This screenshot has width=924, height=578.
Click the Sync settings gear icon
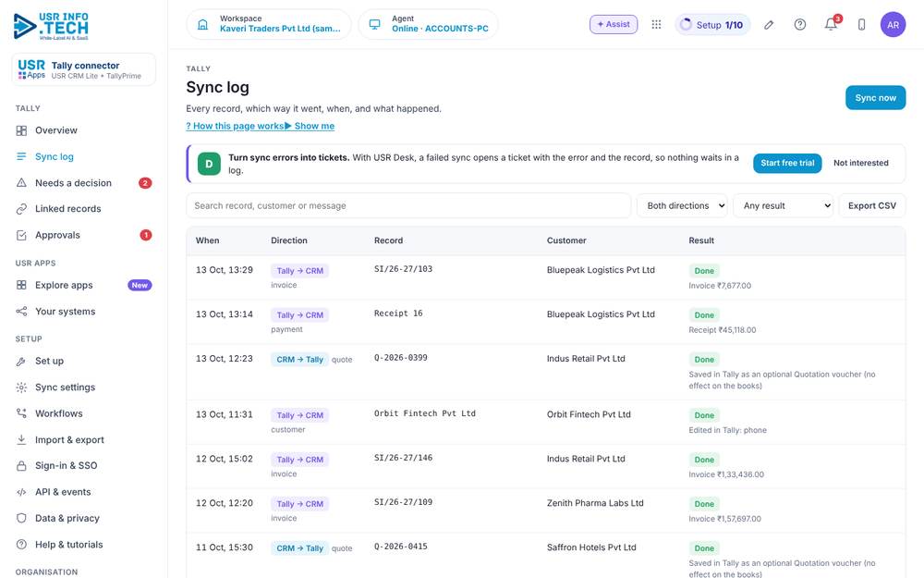(21, 387)
